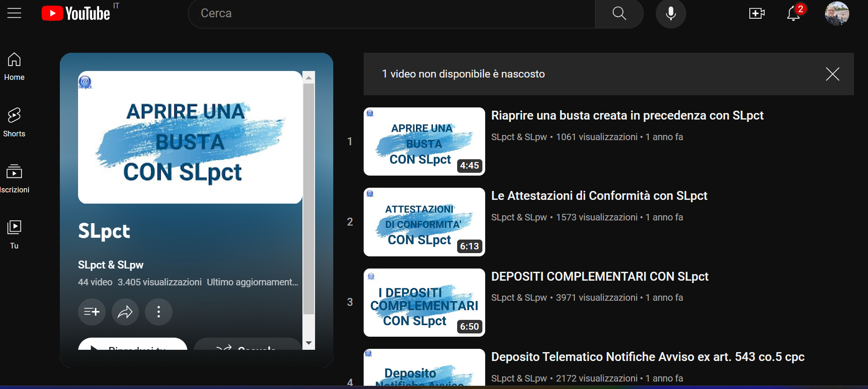Image resolution: width=868 pixels, height=389 pixels.
Task: Open the hamburger guide menu
Action: 14,13
